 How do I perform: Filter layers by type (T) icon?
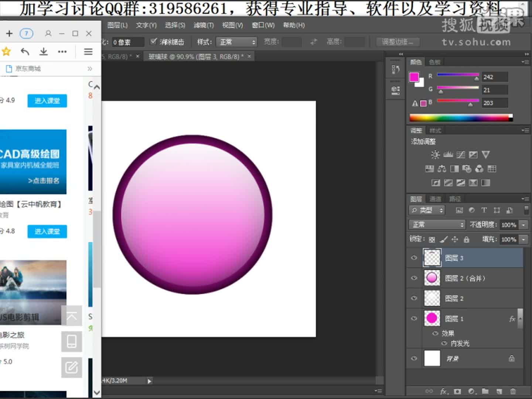coord(484,210)
